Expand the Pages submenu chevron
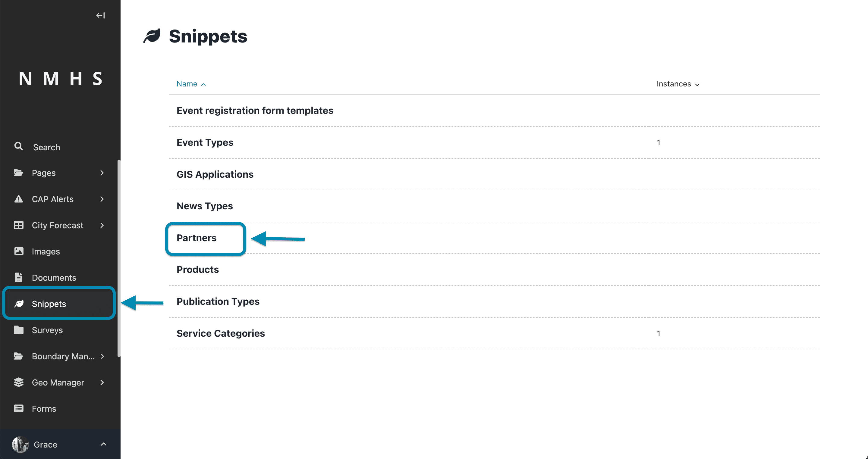 tap(102, 173)
